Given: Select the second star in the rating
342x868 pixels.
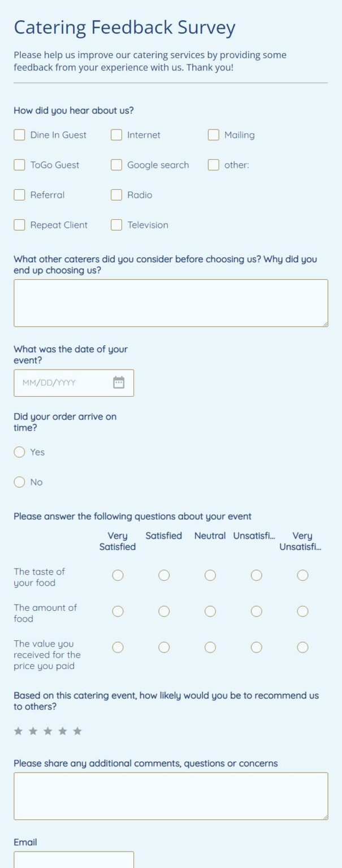Looking at the screenshot, I should [x=34, y=731].
